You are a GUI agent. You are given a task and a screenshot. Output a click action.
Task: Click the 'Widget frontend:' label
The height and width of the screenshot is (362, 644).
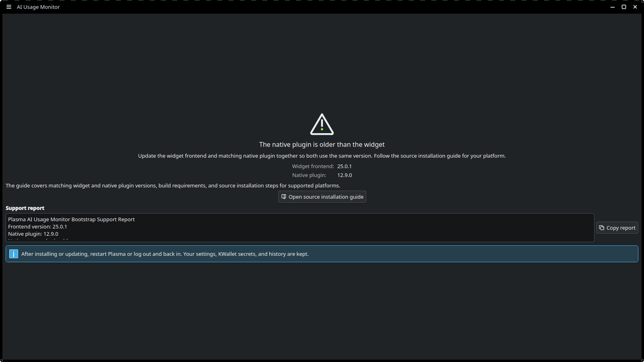[x=313, y=166]
